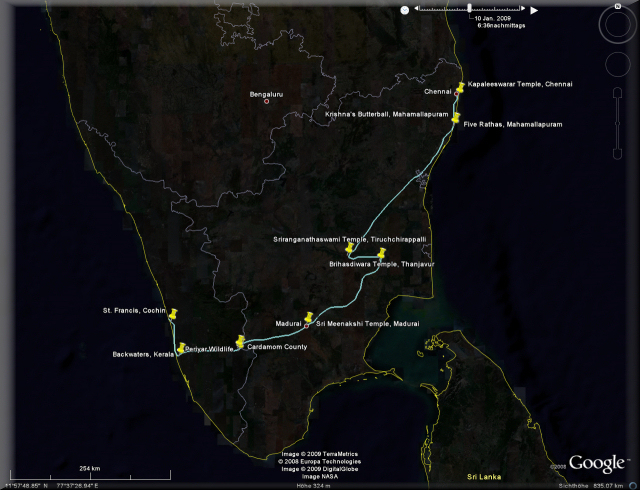Click the time slider track
Screen dimensions: 640x490
coord(470,9)
